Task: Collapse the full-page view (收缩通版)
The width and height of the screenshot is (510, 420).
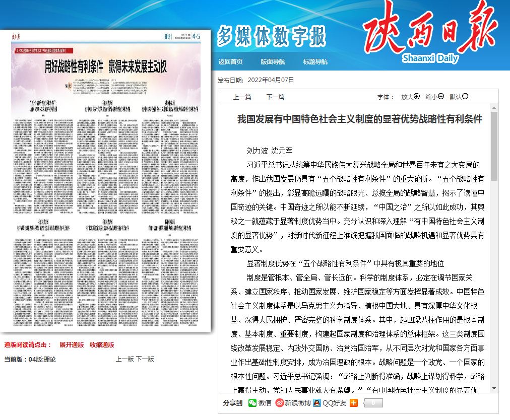Action: pos(102,345)
